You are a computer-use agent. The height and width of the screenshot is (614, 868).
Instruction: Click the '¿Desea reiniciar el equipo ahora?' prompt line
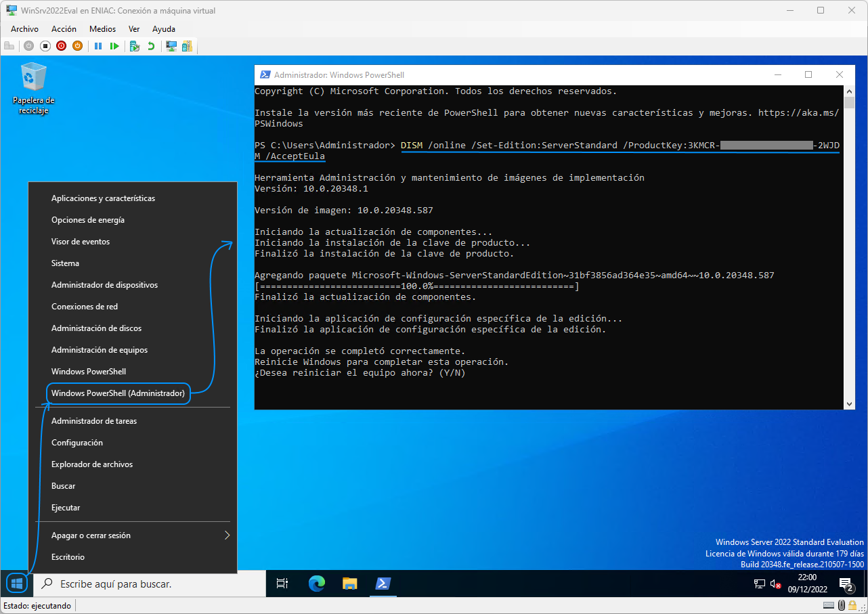tap(360, 373)
